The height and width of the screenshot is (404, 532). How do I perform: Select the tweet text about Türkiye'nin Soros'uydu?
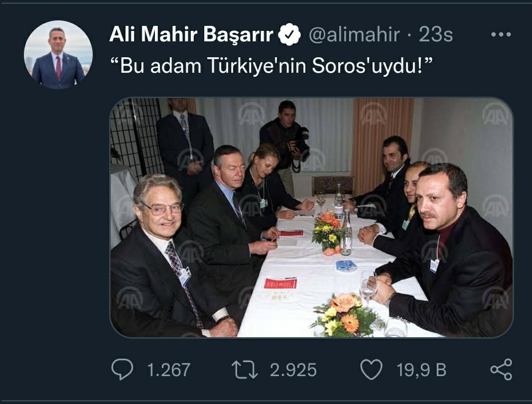point(272,65)
